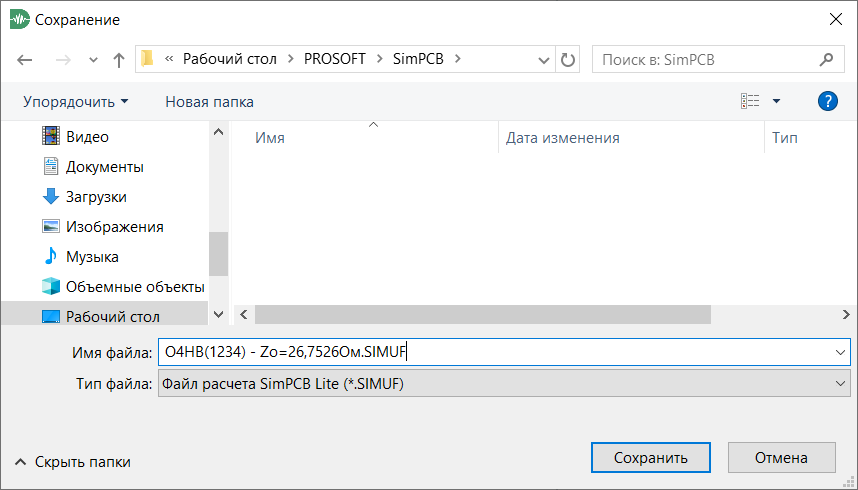Click the Видео film icon
Viewport: 858px width, 490px height.
coord(51,136)
